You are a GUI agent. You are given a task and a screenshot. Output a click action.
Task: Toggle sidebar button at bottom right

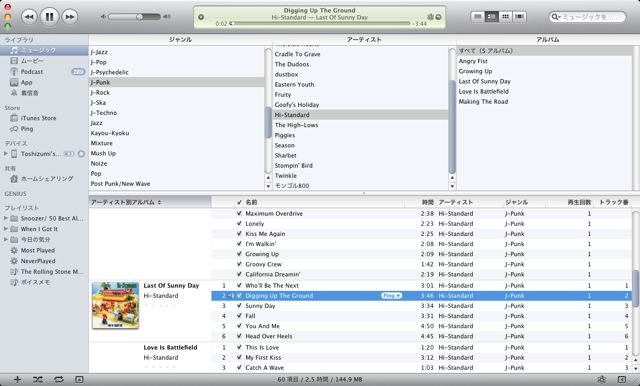pos(622,379)
